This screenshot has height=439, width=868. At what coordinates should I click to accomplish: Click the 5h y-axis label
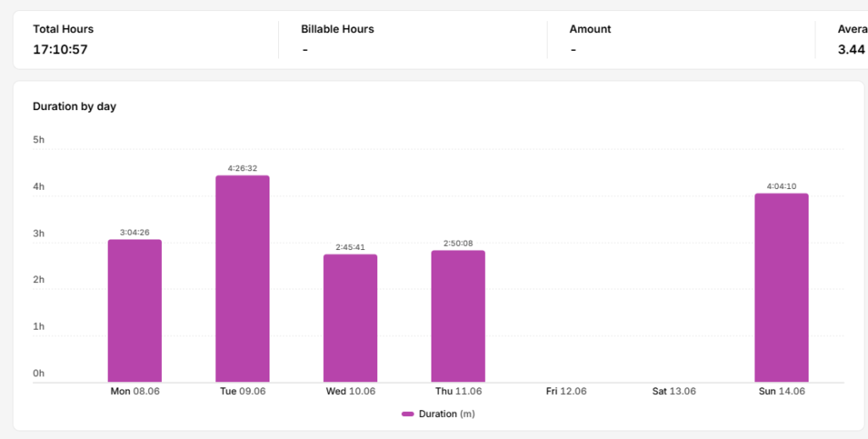pos(39,140)
